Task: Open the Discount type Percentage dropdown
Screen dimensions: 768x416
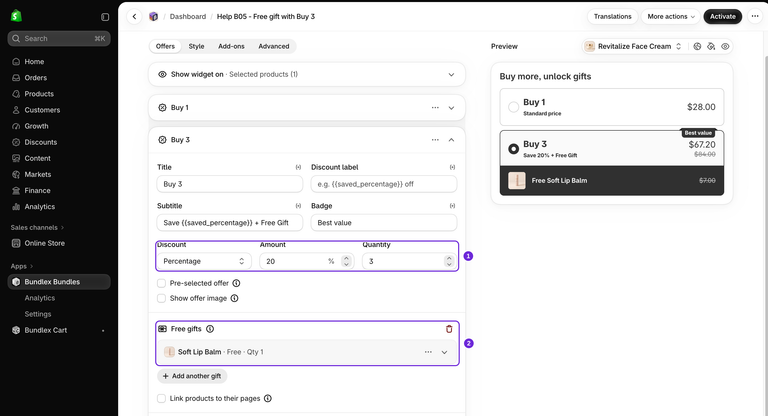Action: [x=204, y=262]
